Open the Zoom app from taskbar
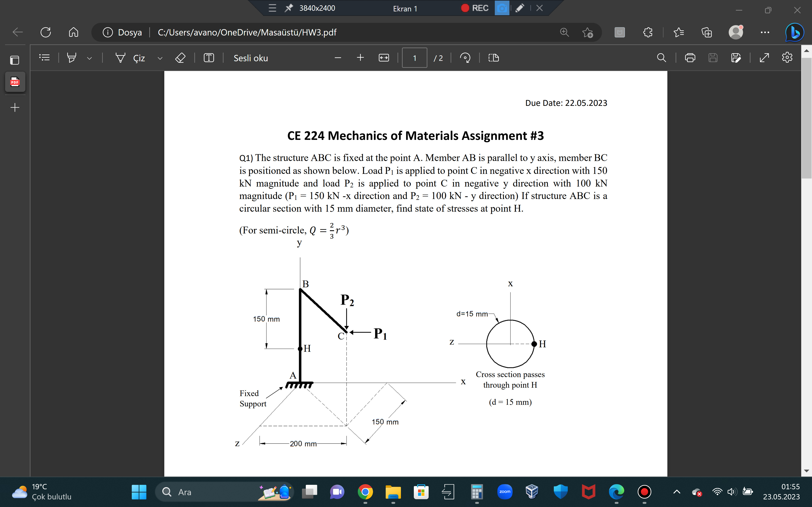Image resolution: width=812 pixels, height=507 pixels. tap(505, 492)
